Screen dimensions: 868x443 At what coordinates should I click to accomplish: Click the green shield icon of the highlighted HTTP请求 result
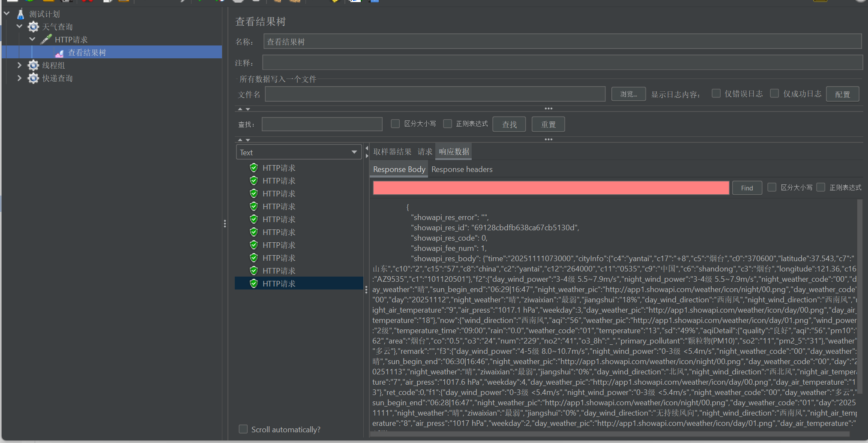[x=254, y=283]
